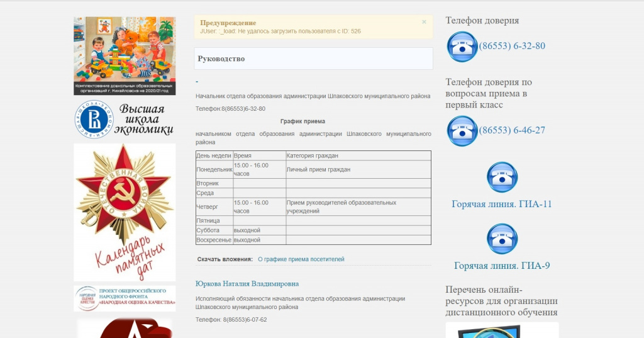Open the Народная оценка качества banner
644x338 pixels.
(125, 298)
